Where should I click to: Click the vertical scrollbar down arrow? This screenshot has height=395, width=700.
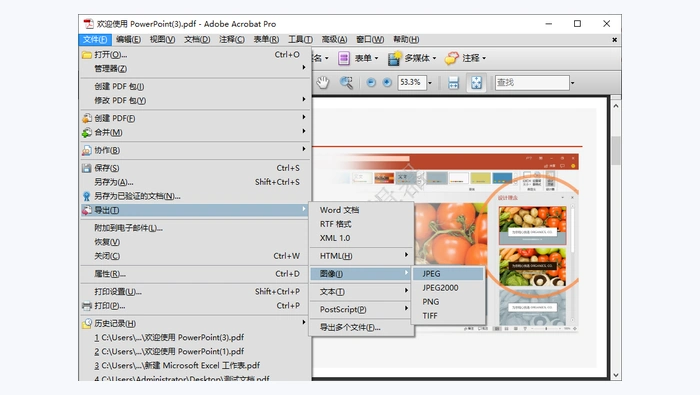(616, 375)
